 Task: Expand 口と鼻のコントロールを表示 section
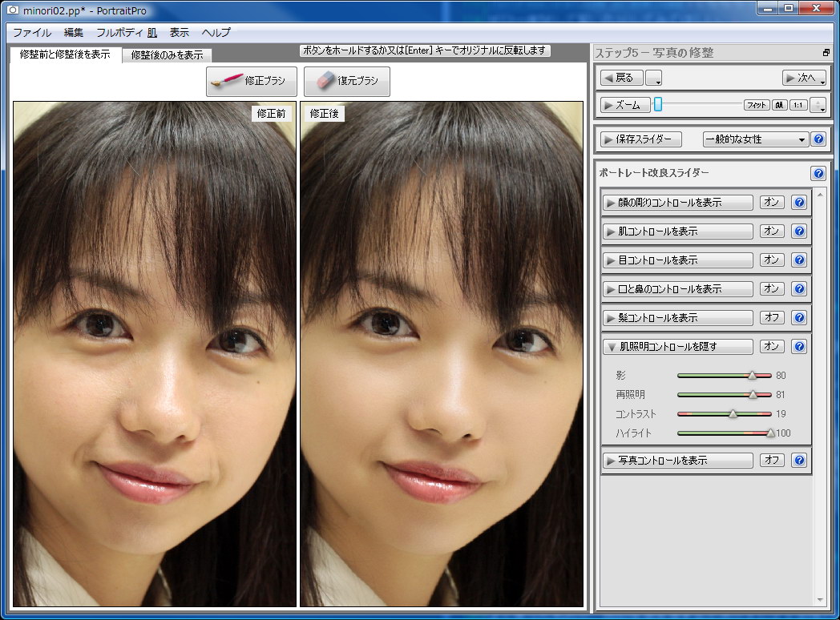pos(677,289)
